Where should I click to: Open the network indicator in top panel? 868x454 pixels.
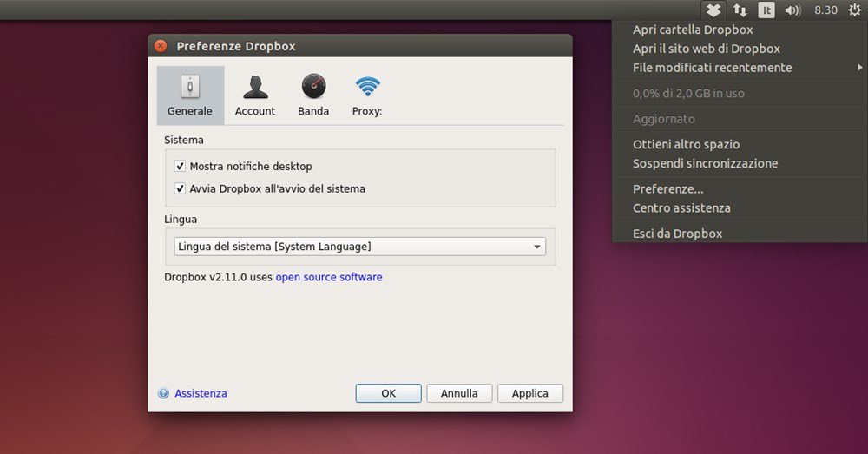click(x=740, y=10)
